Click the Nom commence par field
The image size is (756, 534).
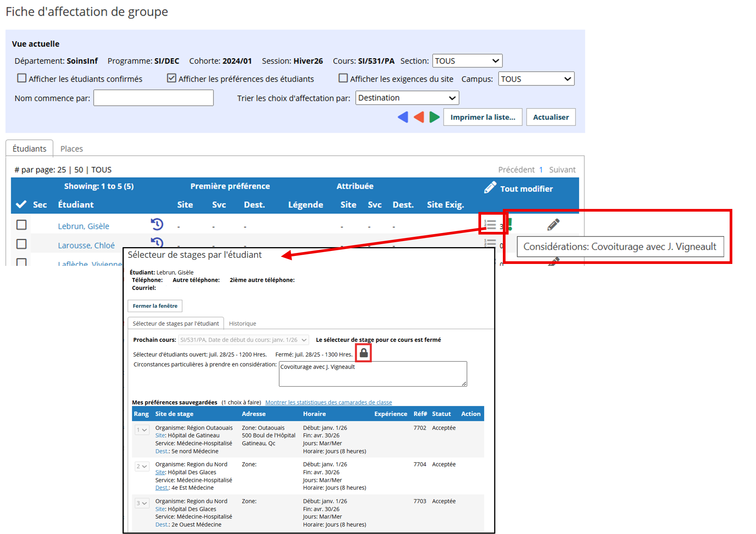pos(153,98)
